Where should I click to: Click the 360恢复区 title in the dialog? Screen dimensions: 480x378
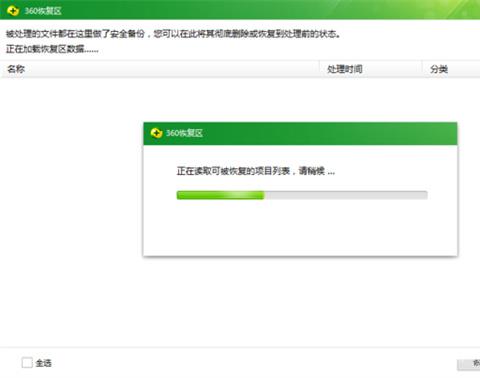tap(184, 133)
